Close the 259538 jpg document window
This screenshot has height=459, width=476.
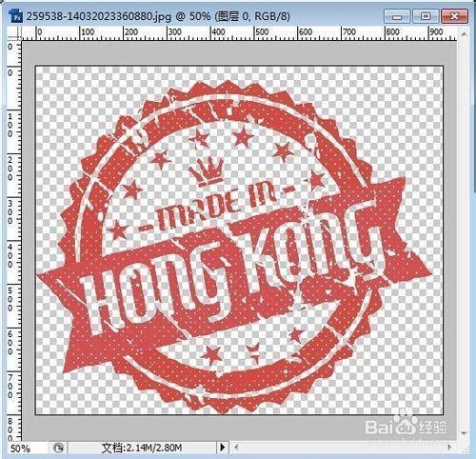pyautogui.click(x=455, y=16)
